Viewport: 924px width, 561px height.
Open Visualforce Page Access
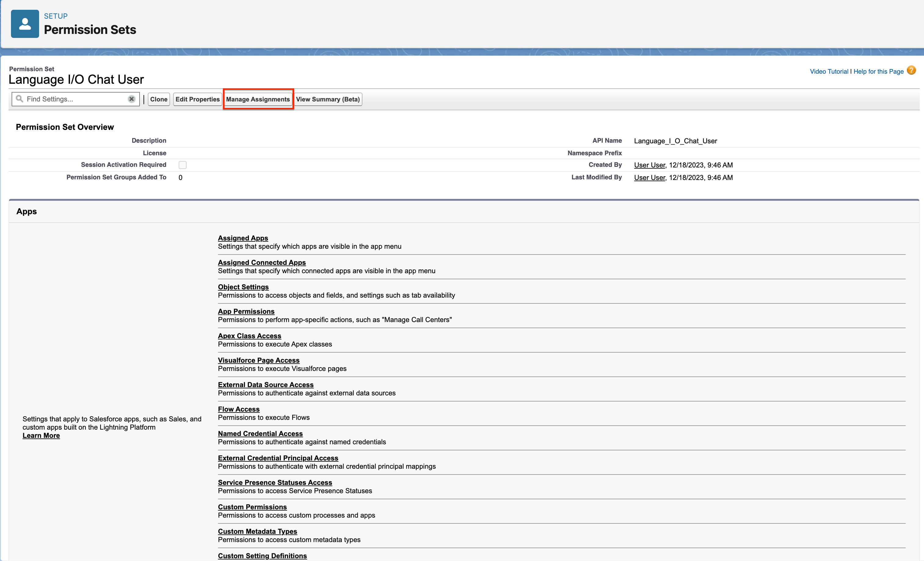point(259,360)
